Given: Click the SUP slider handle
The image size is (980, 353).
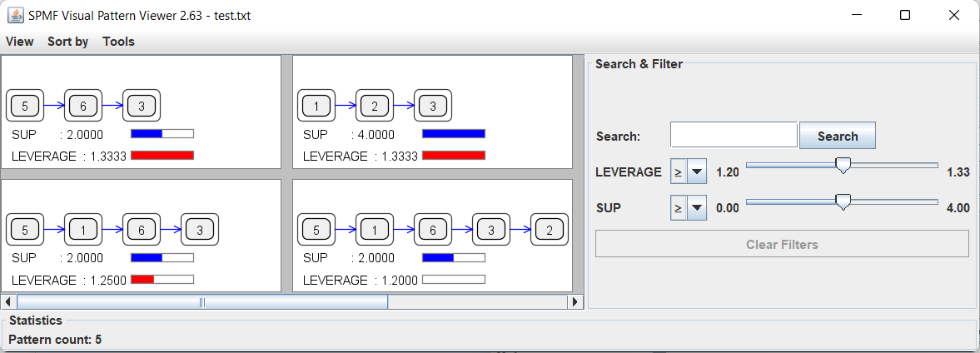Looking at the screenshot, I should click(843, 202).
